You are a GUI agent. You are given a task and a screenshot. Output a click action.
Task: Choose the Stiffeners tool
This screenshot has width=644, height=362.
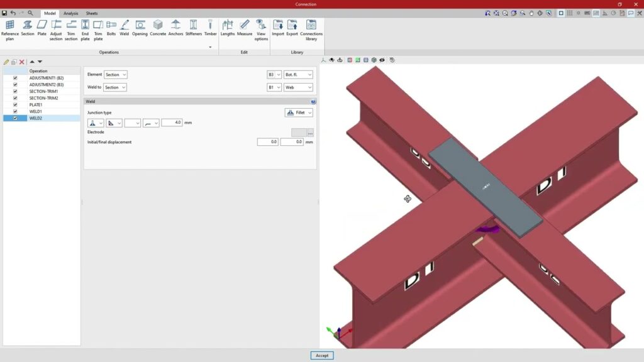193,27
